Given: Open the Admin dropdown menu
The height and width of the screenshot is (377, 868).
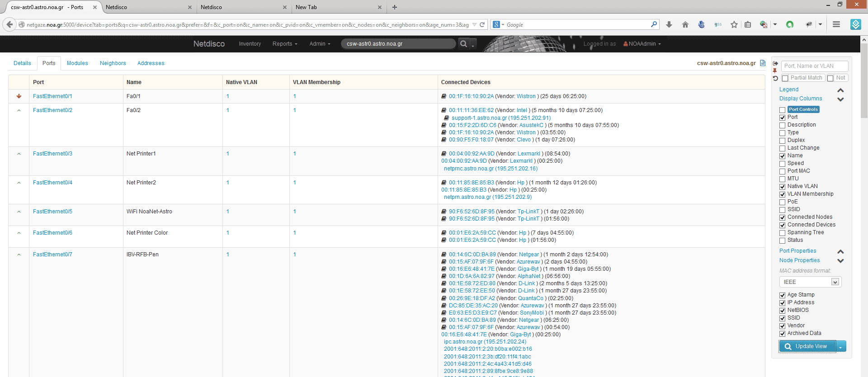Looking at the screenshot, I should pyautogui.click(x=320, y=44).
